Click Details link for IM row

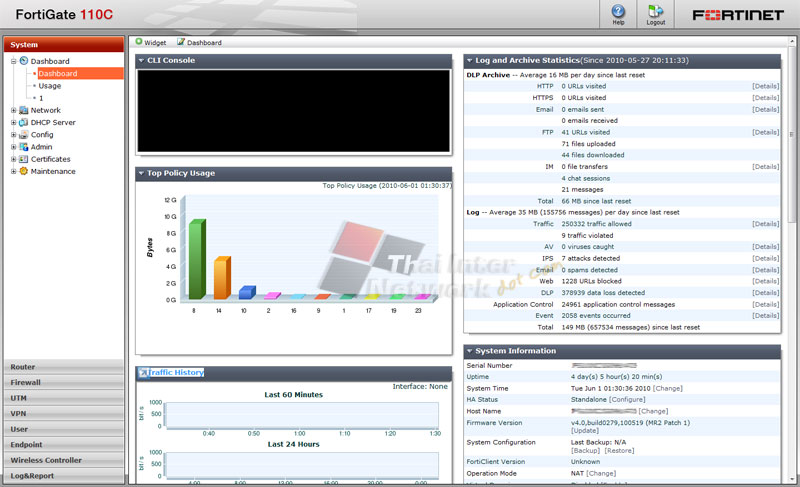coord(765,167)
